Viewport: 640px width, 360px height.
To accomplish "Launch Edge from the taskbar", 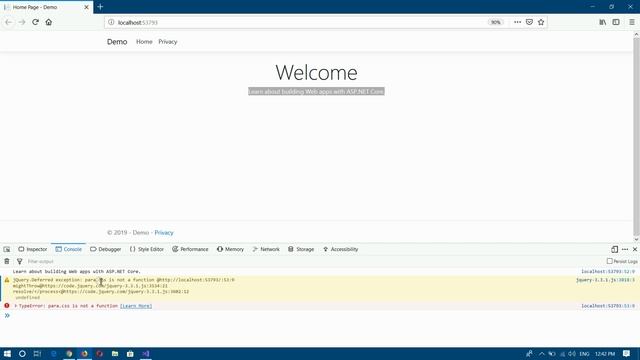I will click(53, 353).
